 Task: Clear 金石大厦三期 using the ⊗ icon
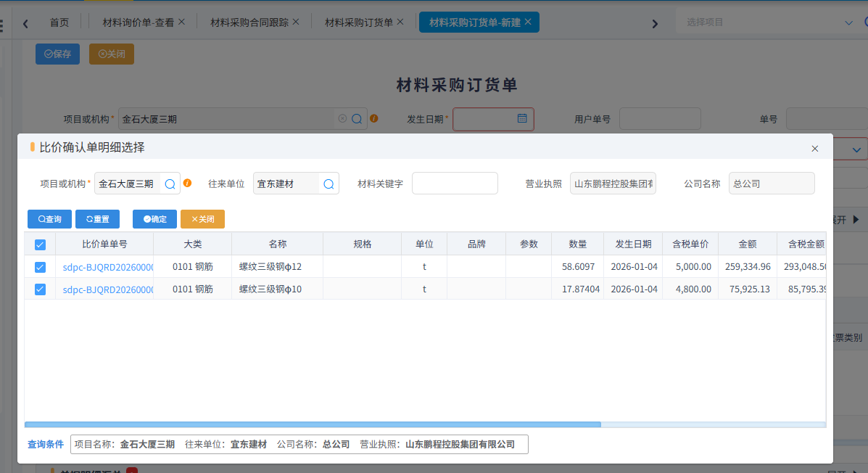[x=342, y=118]
